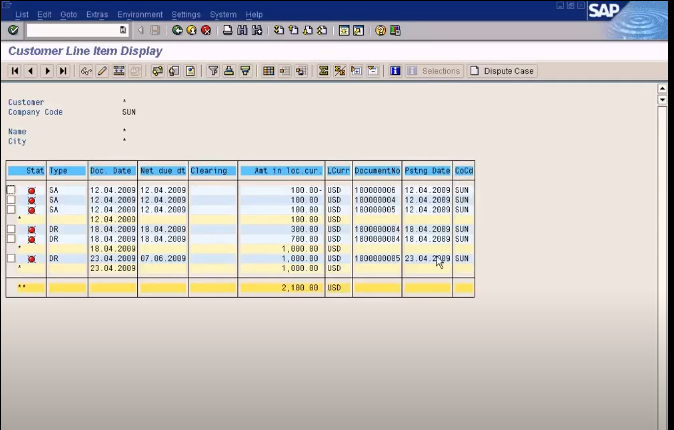Viewport: 674px width, 430px height.
Task: Select the DocumentNo column header
Action: click(x=377, y=171)
